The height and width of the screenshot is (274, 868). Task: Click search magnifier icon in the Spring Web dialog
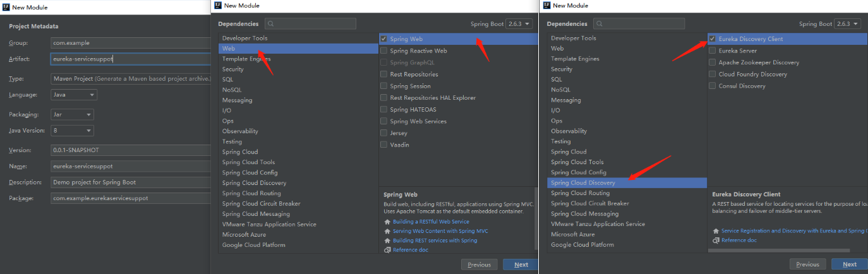(270, 24)
